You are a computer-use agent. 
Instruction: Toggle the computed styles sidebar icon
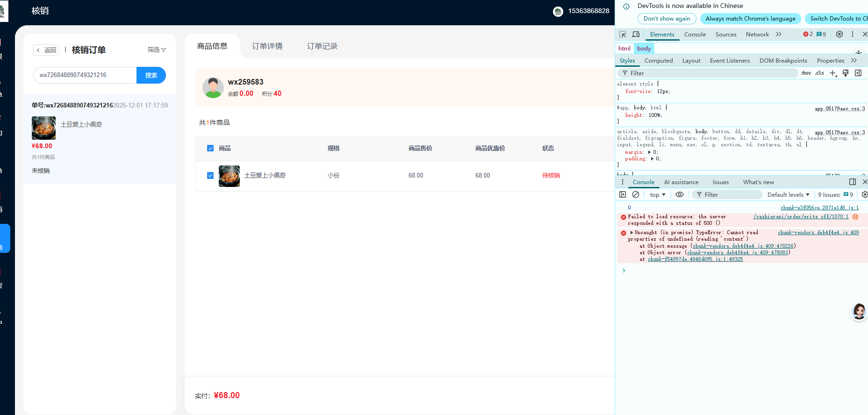click(858, 73)
